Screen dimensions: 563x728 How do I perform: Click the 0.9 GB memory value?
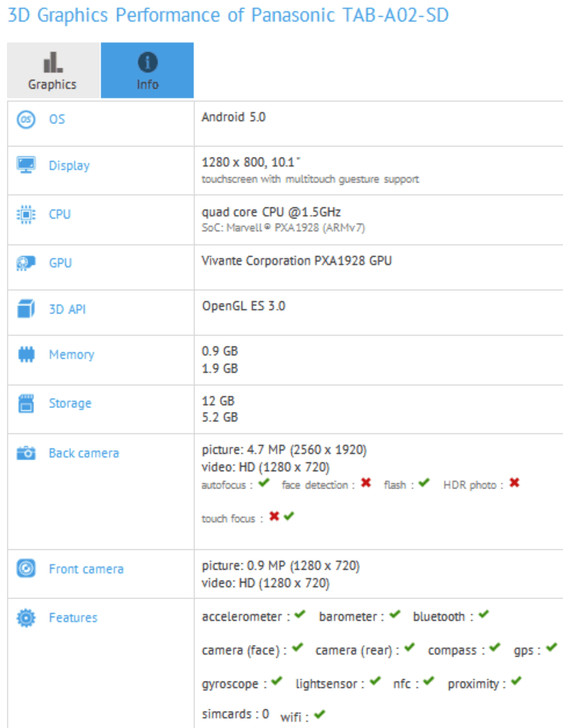click(x=220, y=351)
